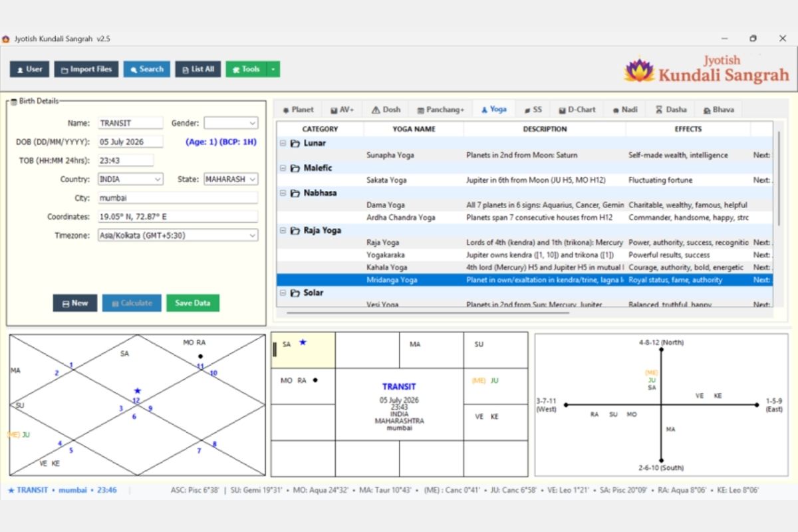Select the Dama Yoga row
Viewport: 798px width, 532px height.
coord(525,205)
